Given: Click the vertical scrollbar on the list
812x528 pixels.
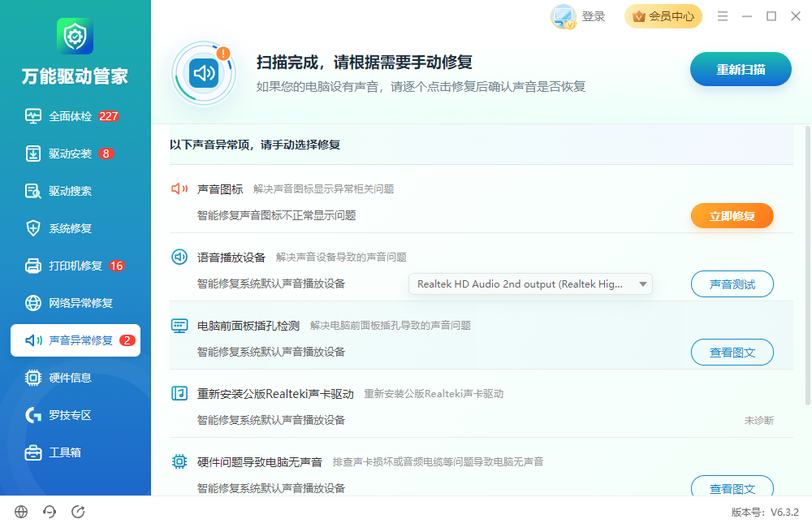Looking at the screenshot, I should [x=808, y=266].
